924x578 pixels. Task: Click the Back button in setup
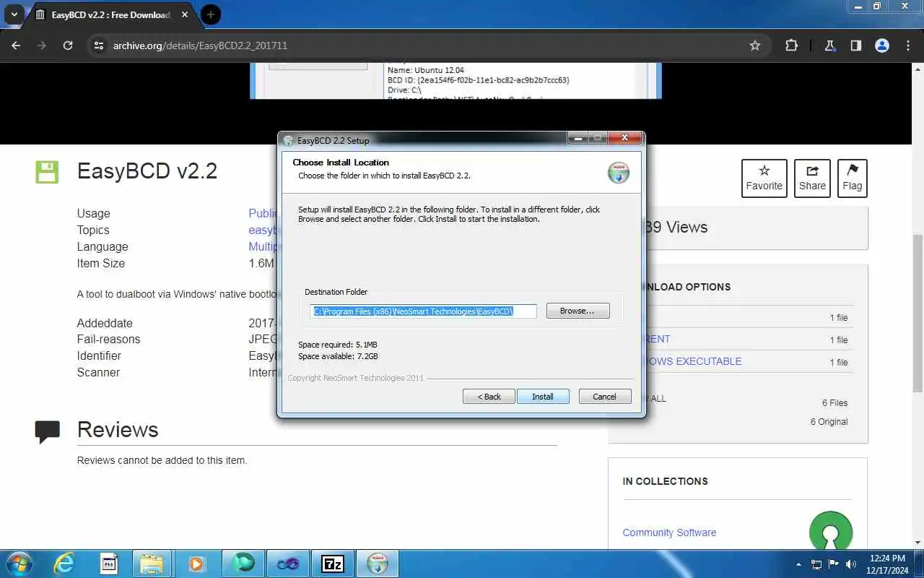click(x=489, y=396)
